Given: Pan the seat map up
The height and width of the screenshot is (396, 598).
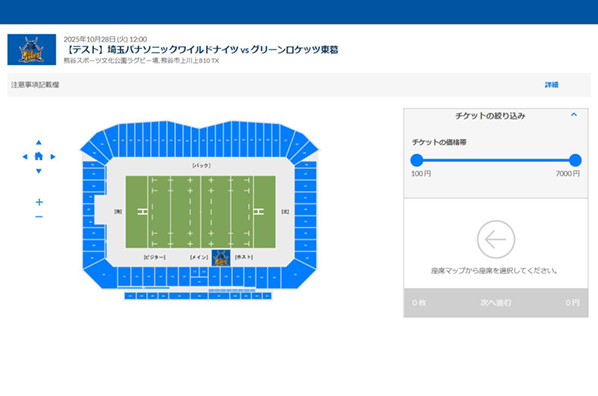Looking at the screenshot, I should [39, 142].
